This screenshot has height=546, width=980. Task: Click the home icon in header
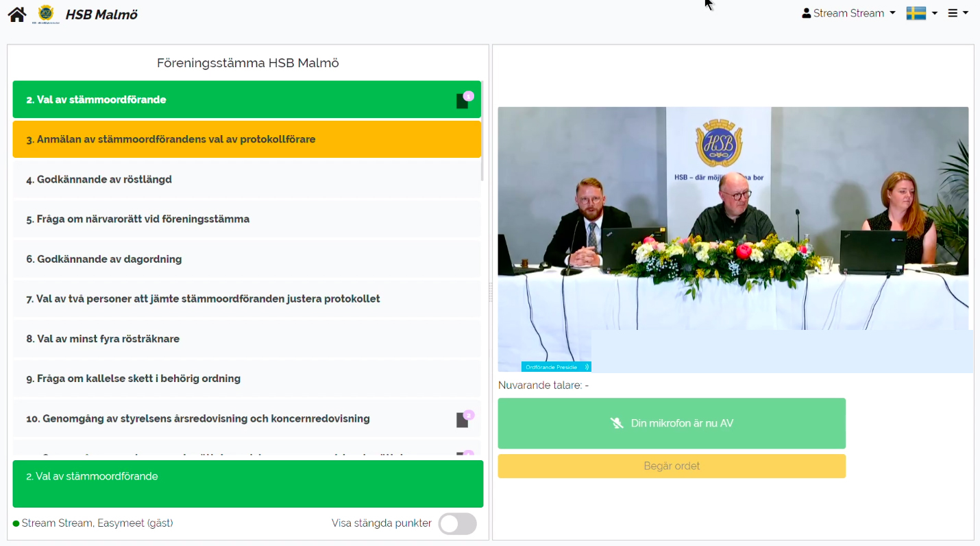(x=17, y=14)
